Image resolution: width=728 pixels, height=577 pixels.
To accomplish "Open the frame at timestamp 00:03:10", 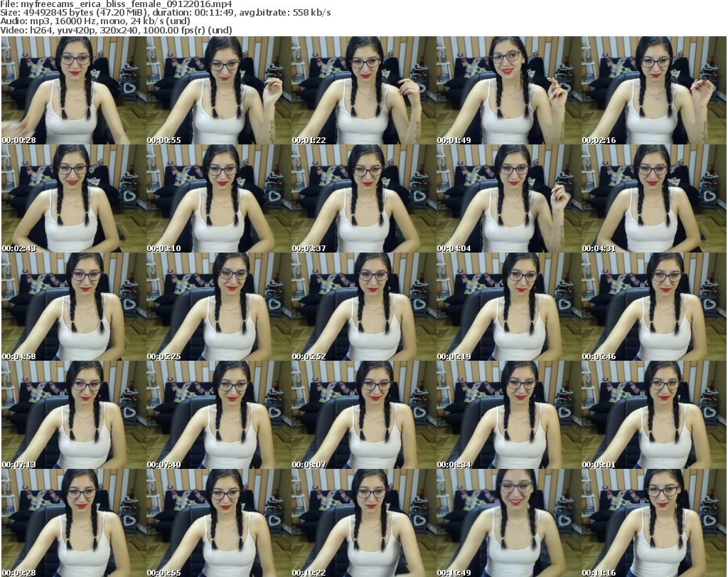I will click(x=219, y=198).
